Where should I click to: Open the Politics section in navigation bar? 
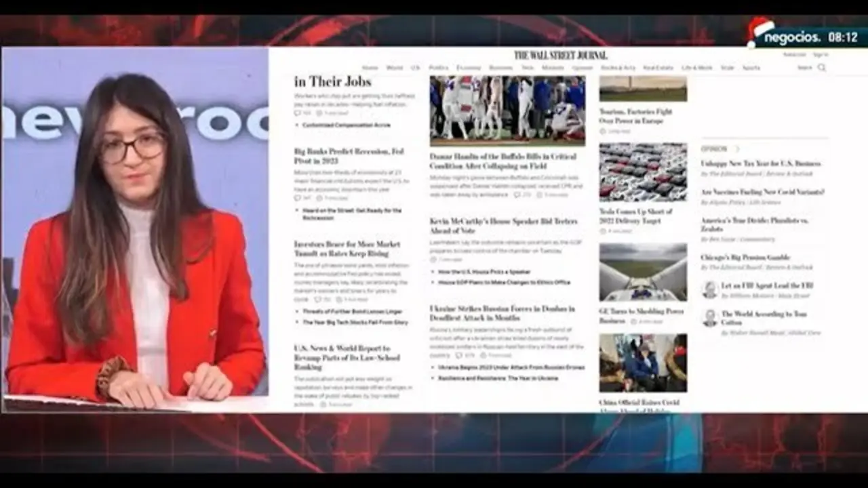tap(439, 68)
